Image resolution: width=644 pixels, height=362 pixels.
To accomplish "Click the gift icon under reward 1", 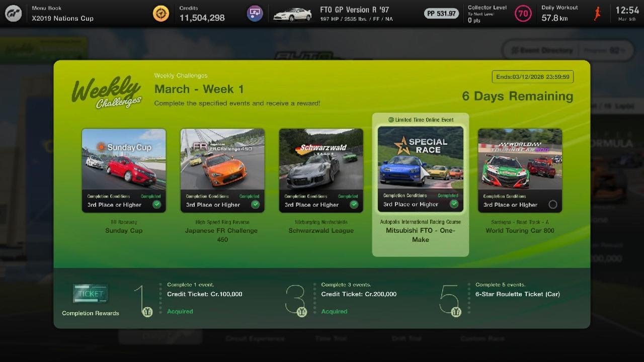I will click(147, 312).
